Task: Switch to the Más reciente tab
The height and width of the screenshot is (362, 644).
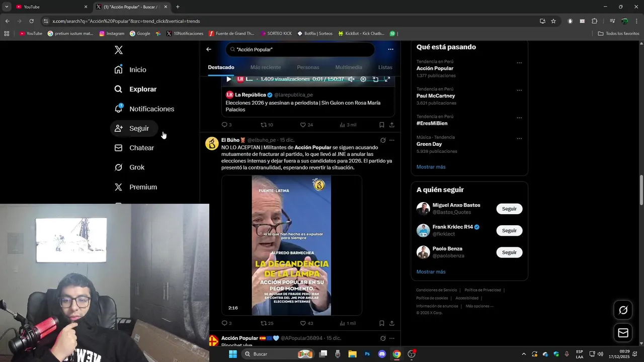Action: click(x=266, y=67)
